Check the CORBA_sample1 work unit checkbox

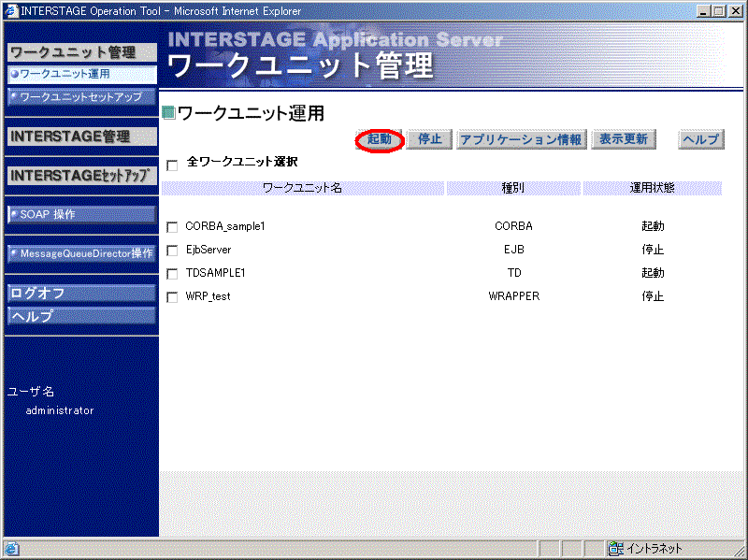[x=172, y=227]
